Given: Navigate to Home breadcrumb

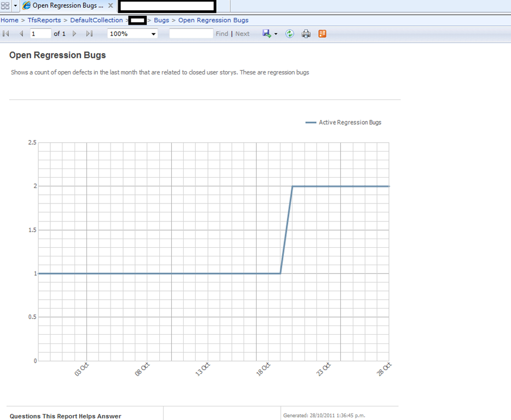Looking at the screenshot, I should pyautogui.click(x=9, y=20).
